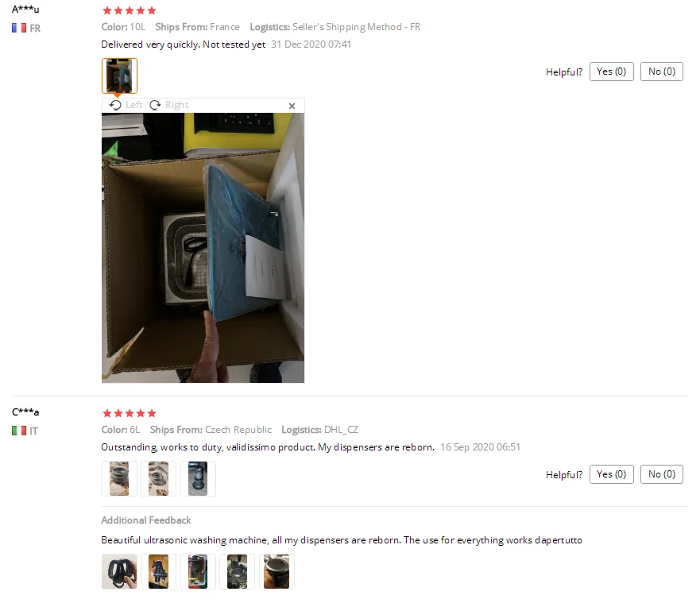Open second thumbnail in C***a's review
The image size is (700, 599).
[x=158, y=478]
